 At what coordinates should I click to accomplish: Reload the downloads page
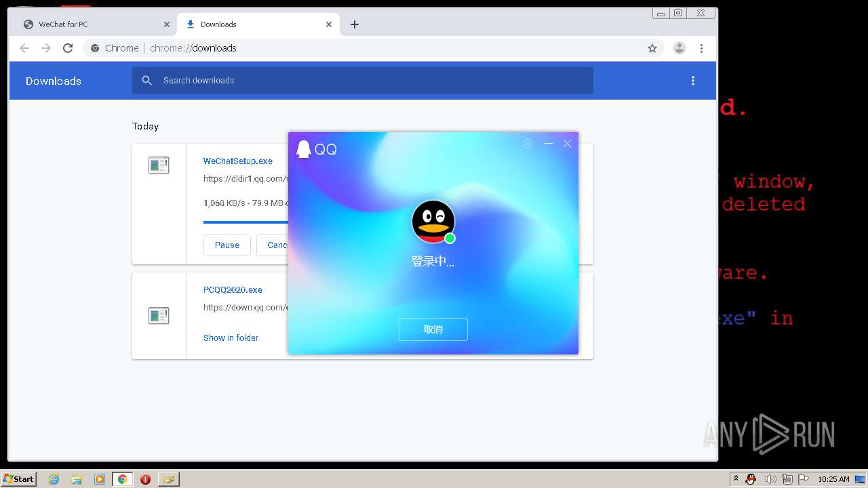[x=68, y=48]
